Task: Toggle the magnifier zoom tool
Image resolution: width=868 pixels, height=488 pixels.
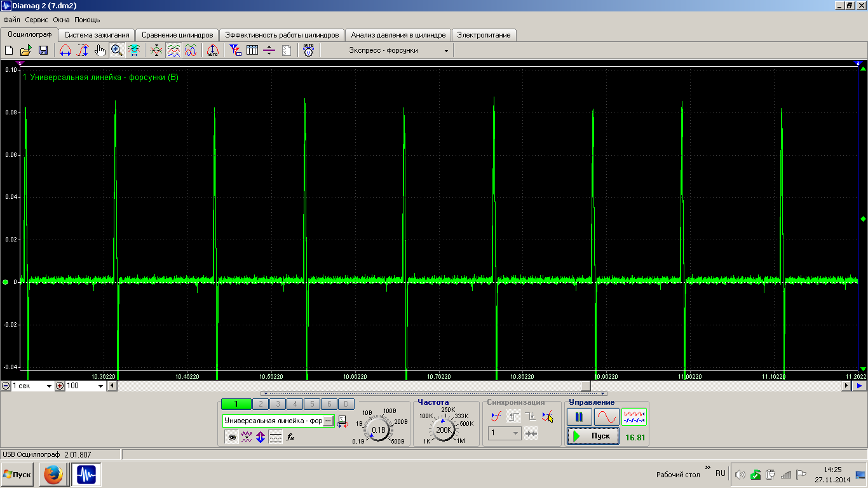Action: click(x=117, y=50)
